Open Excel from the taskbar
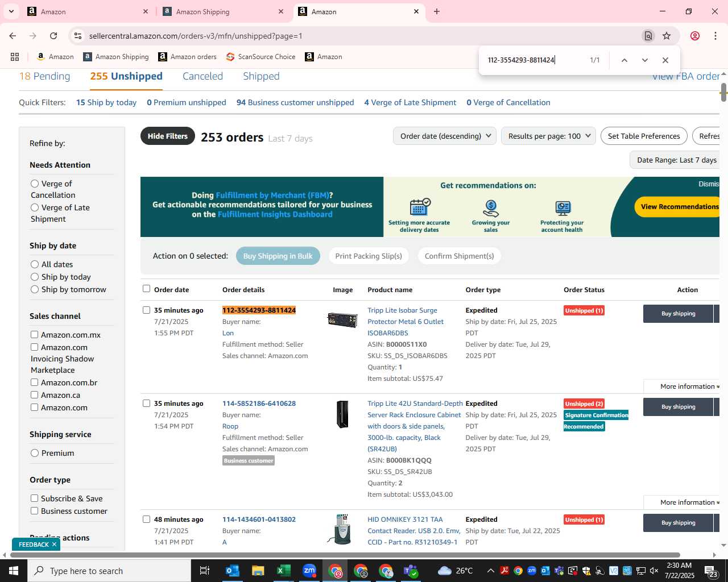728x582 pixels. click(x=284, y=571)
